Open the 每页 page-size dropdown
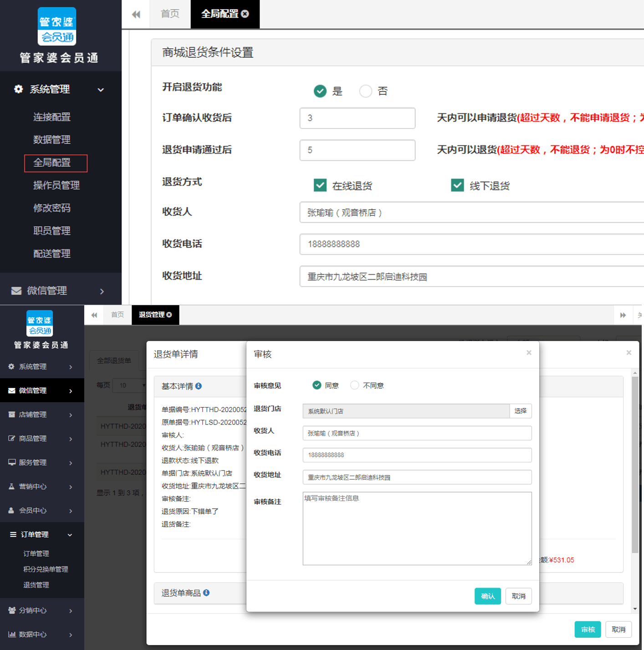644x650 pixels. [129, 385]
